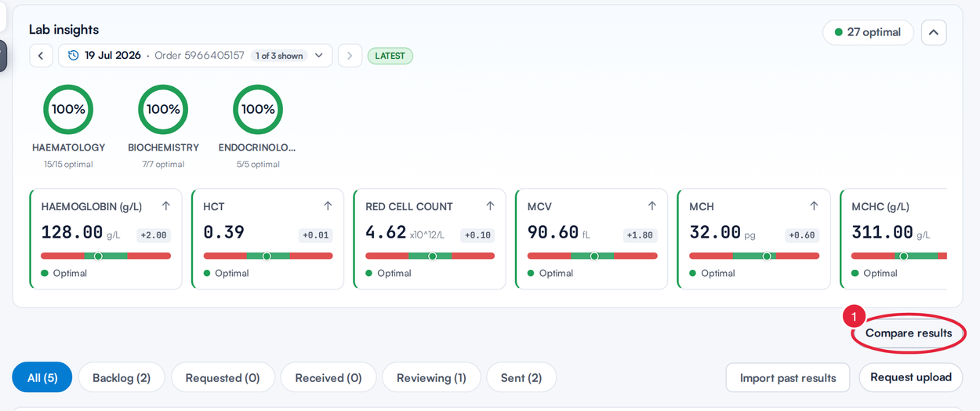Image resolution: width=980 pixels, height=411 pixels.
Task: Click the Haemoglobin range bar
Action: 106,256
